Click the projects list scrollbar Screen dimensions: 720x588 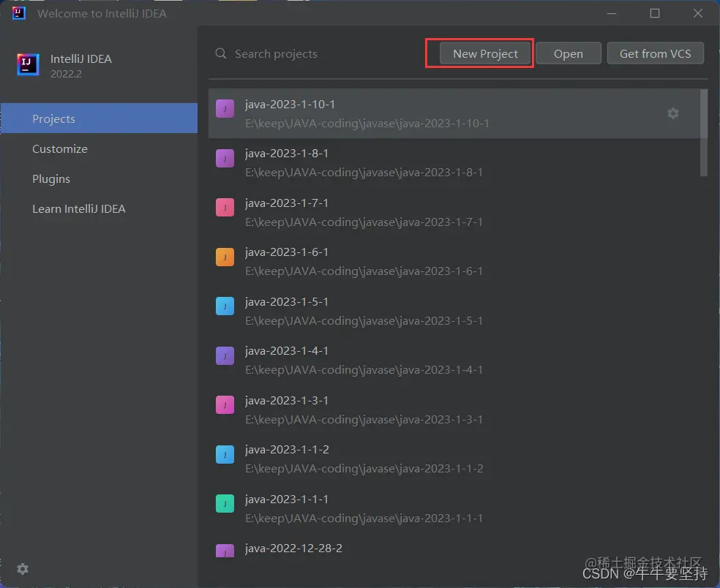(703, 132)
